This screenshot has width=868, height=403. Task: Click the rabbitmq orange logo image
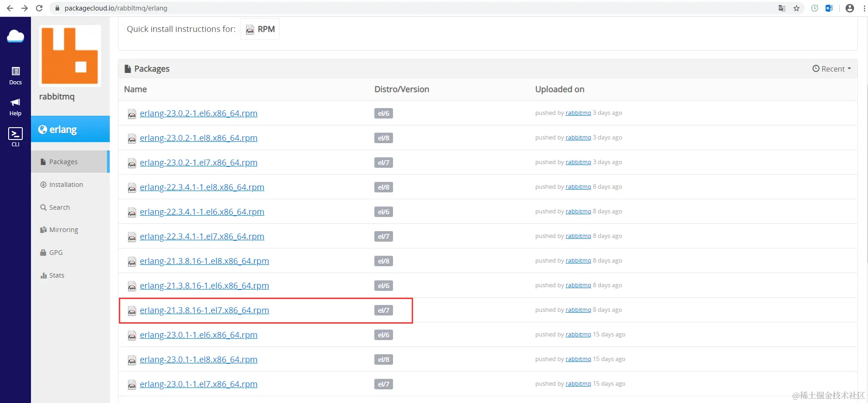(70, 56)
